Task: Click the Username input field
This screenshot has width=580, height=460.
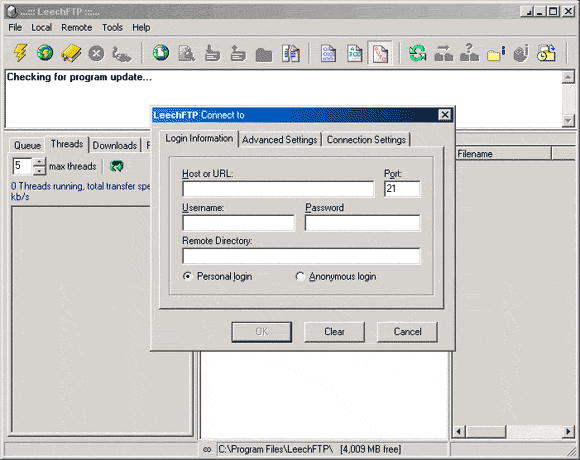Action: [x=239, y=223]
